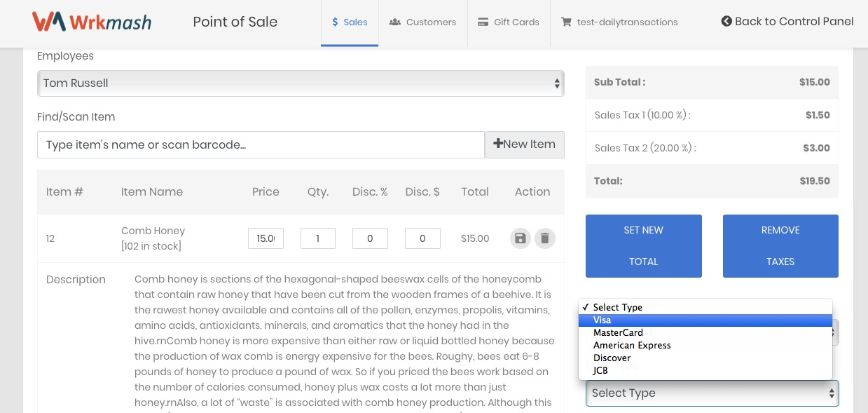The height and width of the screenshot is (413, 868).
Task: Click the Price field showing 15.00
Action: [x=266, y=238]
